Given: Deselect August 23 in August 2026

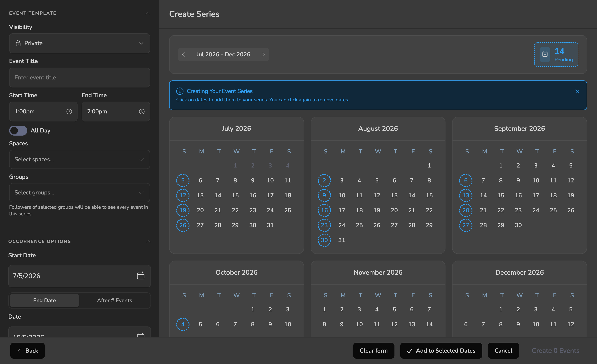Looking at the screenshot, I should [x=324, y=225].
